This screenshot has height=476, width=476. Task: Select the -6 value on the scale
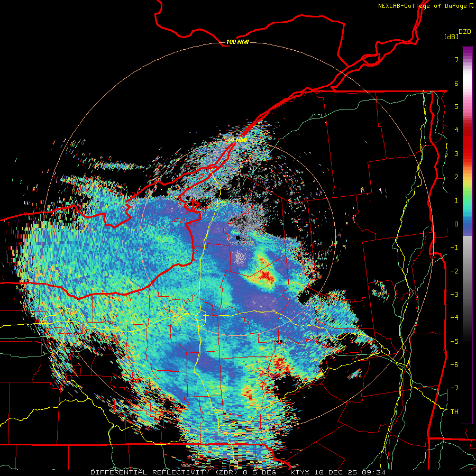click(x=454, y=364)
